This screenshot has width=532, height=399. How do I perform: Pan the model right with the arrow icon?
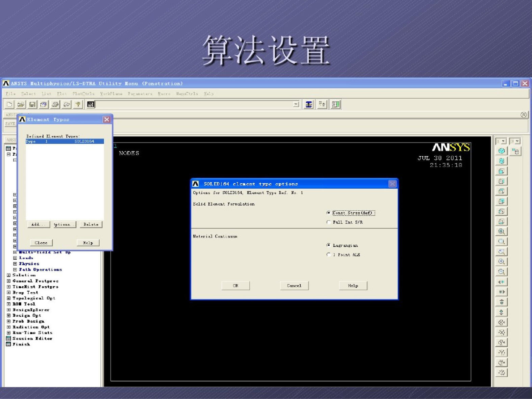point(502,292)
